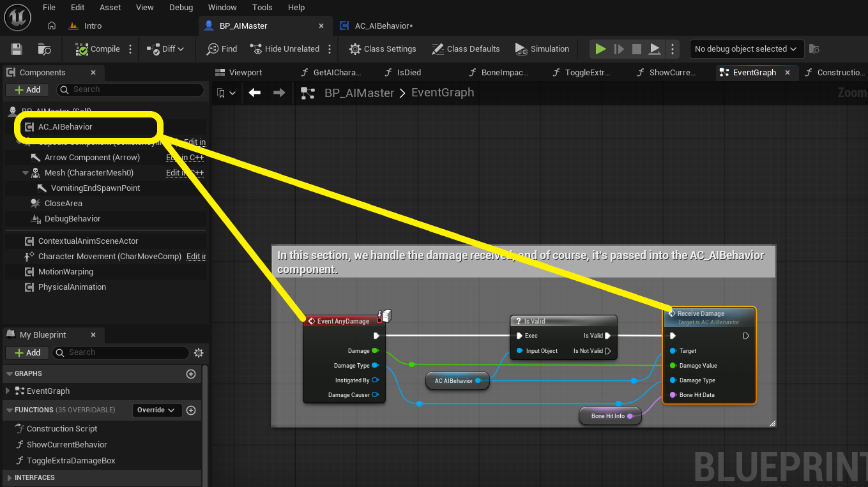Compile the BP_AIMaster blueprint

click(x=98, y=49)
